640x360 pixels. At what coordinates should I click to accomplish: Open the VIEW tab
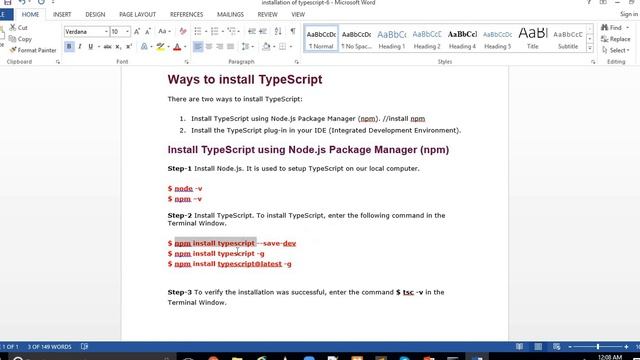(298, 14)
